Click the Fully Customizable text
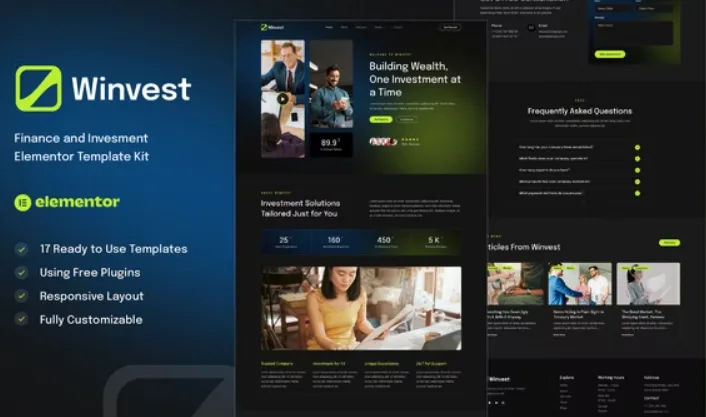 tap(91, 320)
